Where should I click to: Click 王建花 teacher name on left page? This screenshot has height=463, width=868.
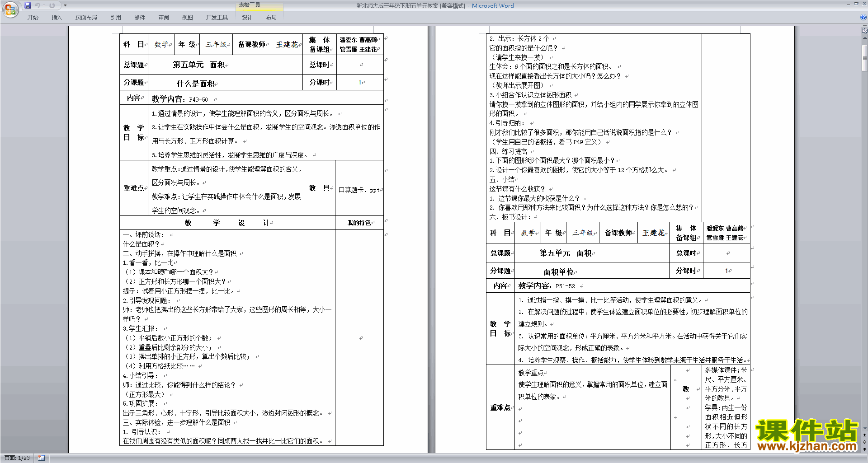click(x=287, y=44)
